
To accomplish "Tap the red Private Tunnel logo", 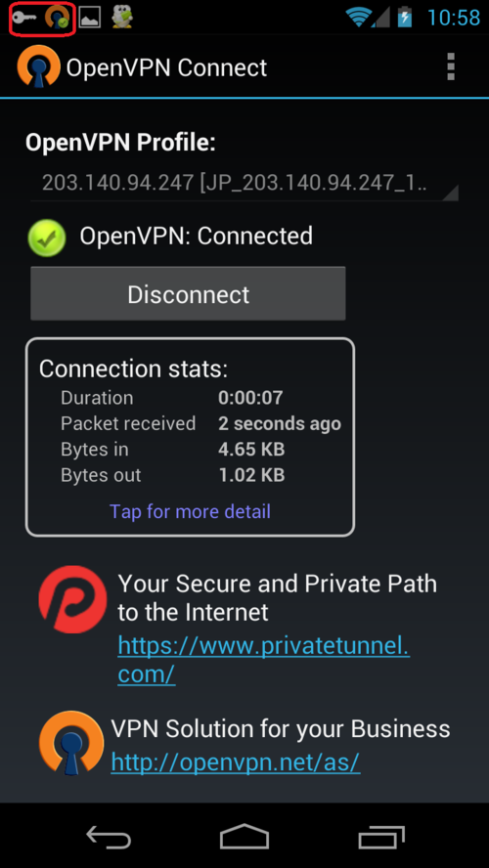I will (72, 599).
